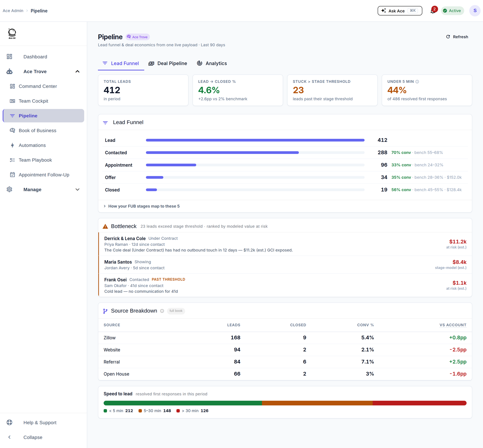Open notifications bell with 2 badge
This screenshot has height=448, width=483.
[433, 11]
